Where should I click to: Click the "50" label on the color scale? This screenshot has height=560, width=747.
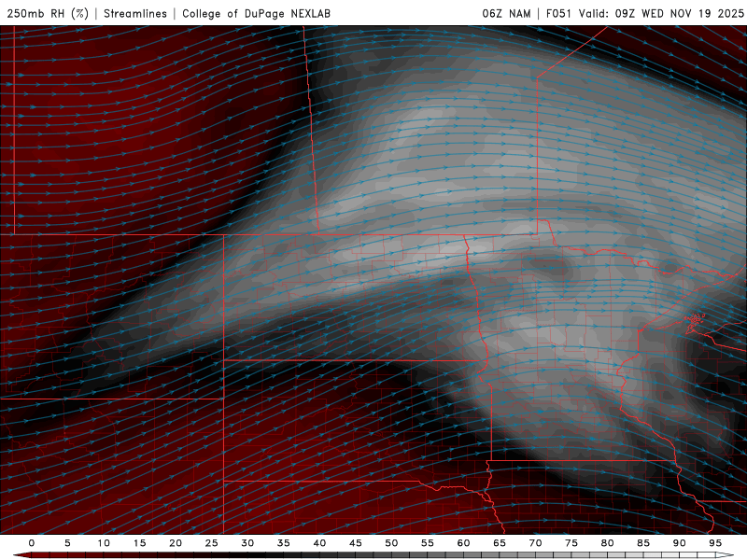(x=391, y=543)
